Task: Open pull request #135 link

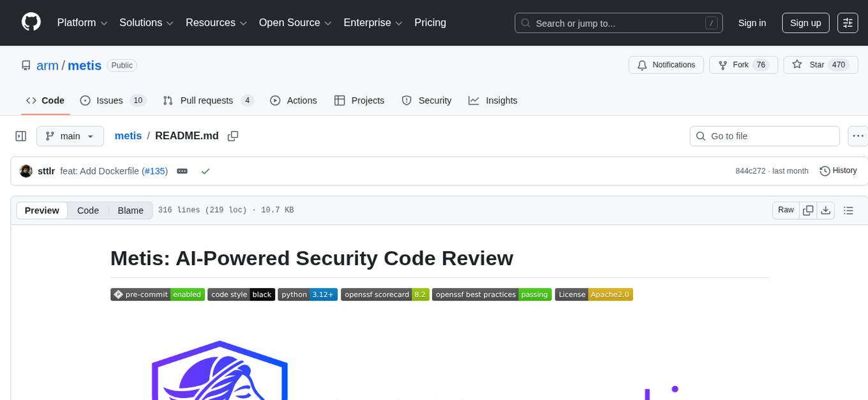Action: [x=155, y=171]
